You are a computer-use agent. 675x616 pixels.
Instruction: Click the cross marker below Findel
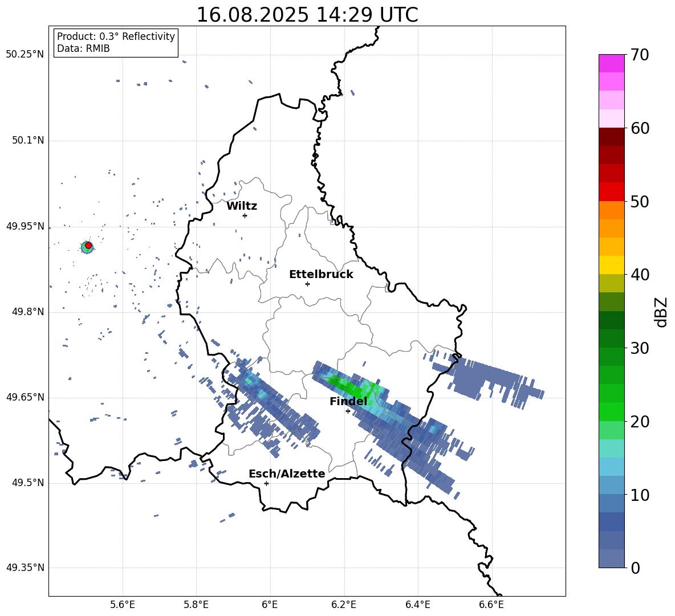[348, 411]
